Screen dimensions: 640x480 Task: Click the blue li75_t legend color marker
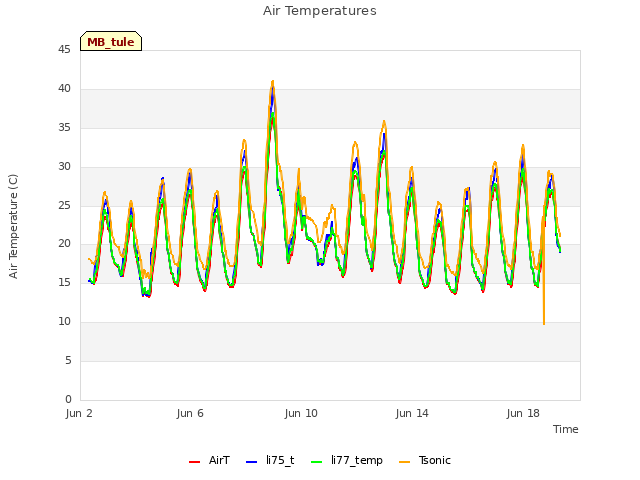click(252, 462)
